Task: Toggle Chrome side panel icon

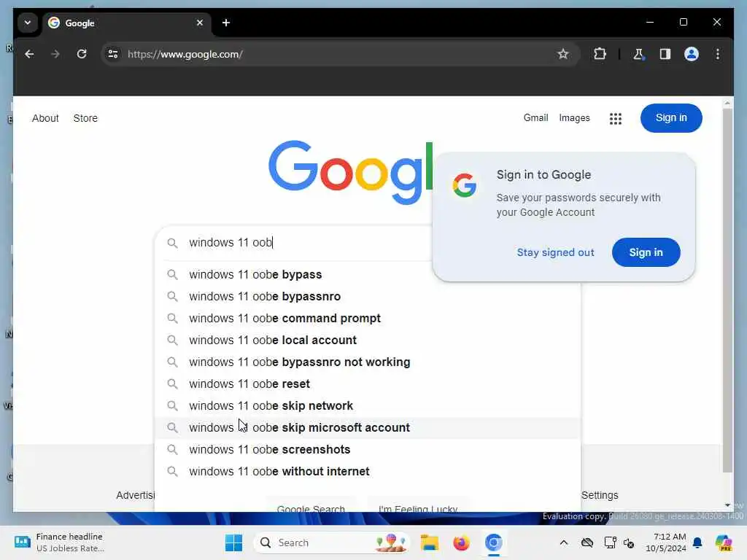Action: pyautogui.click(x=665, y=54)
